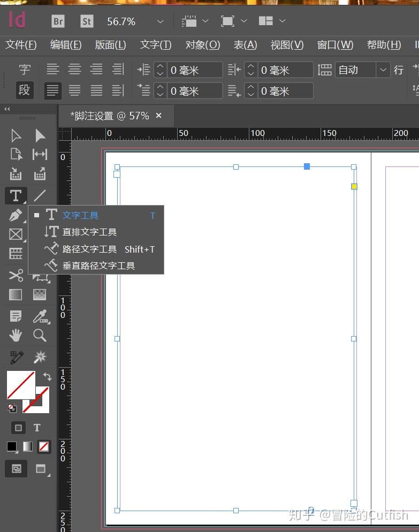Justify with last line left, selected
This screenshot has width=419, height=532.
pos(53,90)
